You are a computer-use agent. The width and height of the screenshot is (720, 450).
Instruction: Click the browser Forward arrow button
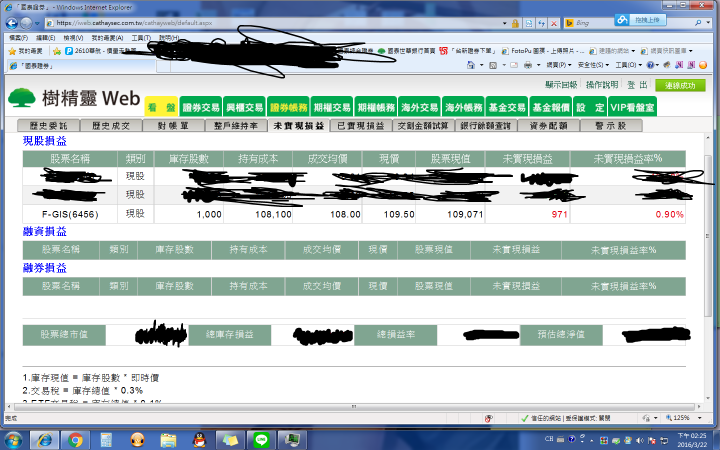click(x=26, y=23)
